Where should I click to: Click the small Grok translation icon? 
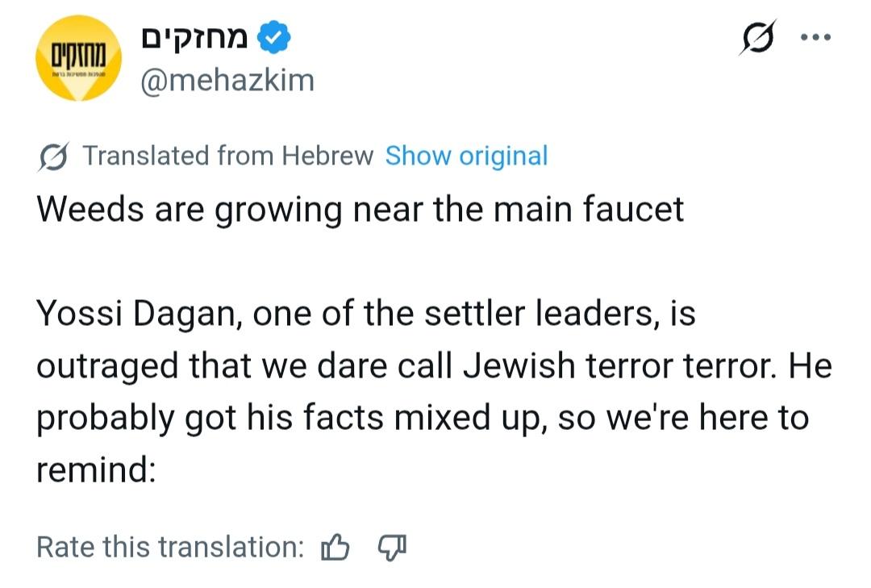click(54, 156)
